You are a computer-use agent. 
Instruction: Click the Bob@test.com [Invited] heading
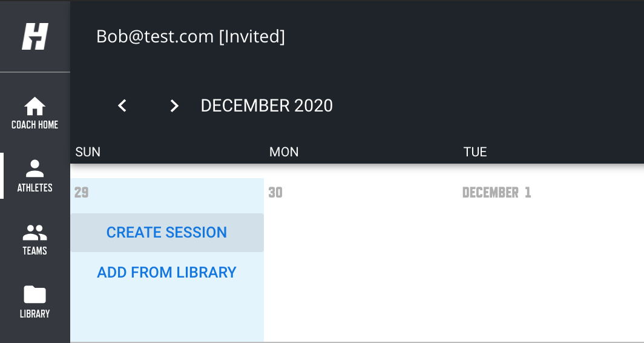(x=191, y=36)
